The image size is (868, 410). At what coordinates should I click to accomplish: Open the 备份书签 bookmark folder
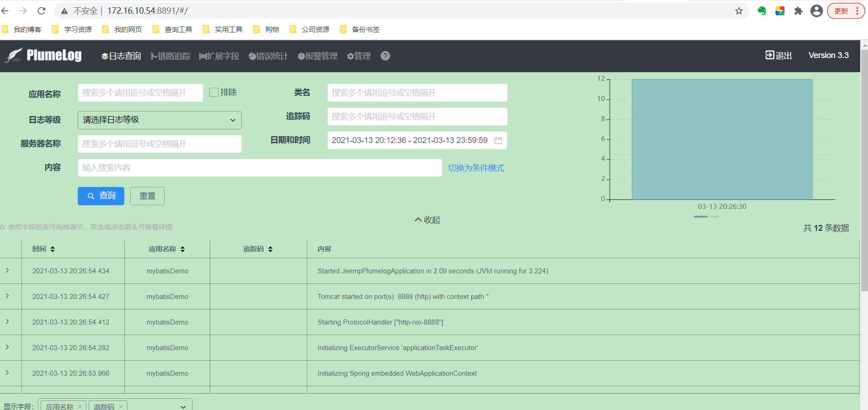[360, 29]
